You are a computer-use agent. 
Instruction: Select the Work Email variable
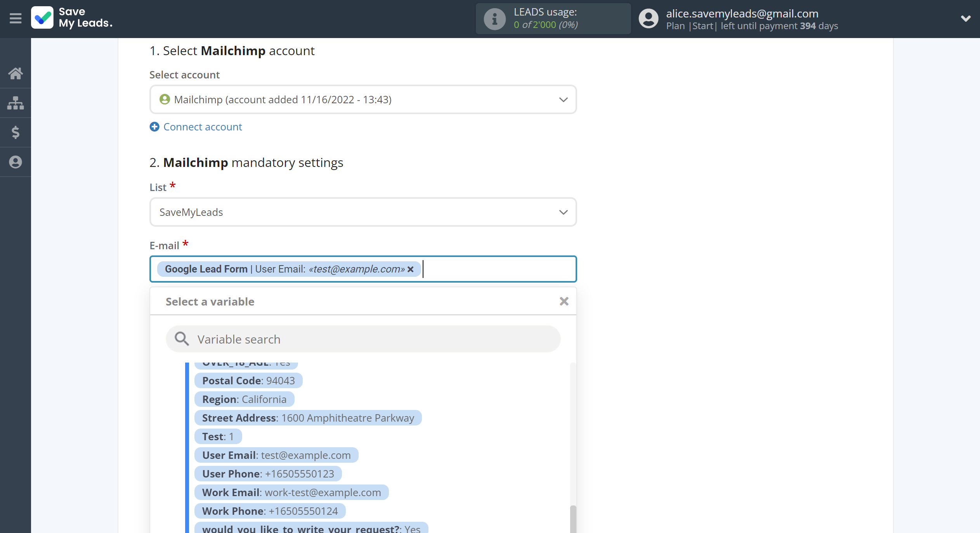coord(291,492)
